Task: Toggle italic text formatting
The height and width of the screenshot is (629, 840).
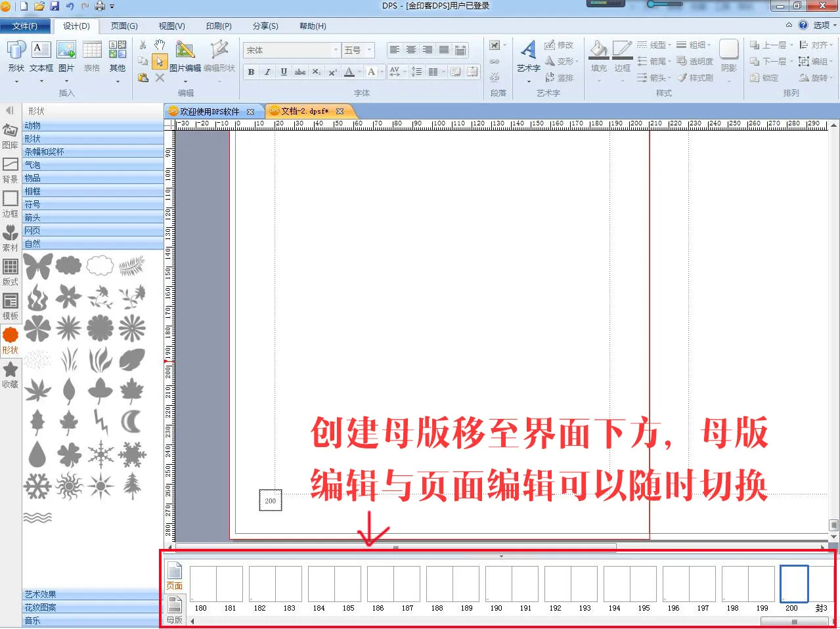Action: (267, 72)
